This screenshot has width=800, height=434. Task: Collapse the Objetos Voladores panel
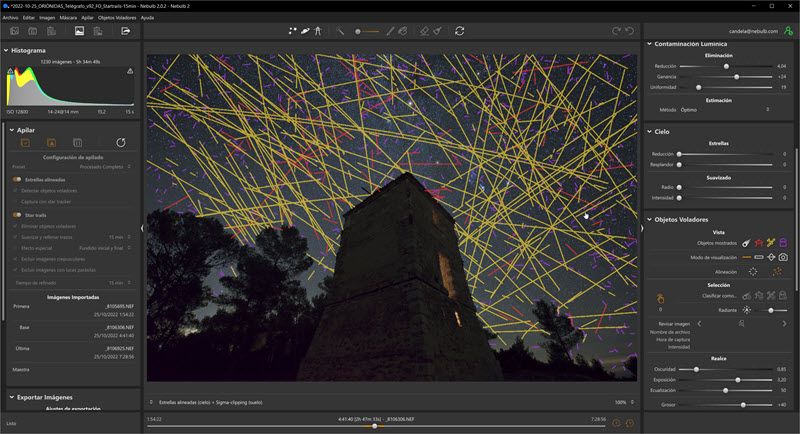[x=649, y=219]
